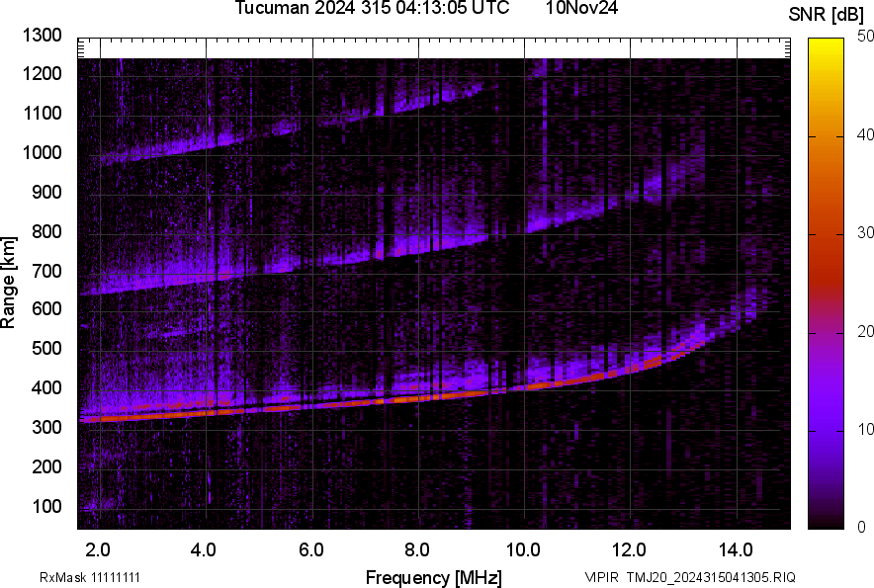Click the '400' range tick label
Viewport: 874px width, 588px height.
(x=46, y=387)
